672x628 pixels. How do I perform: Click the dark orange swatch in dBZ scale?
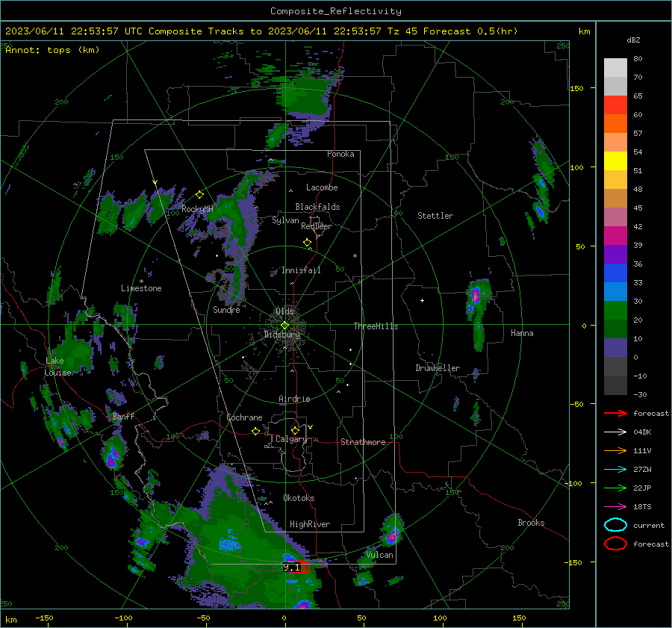615,124
